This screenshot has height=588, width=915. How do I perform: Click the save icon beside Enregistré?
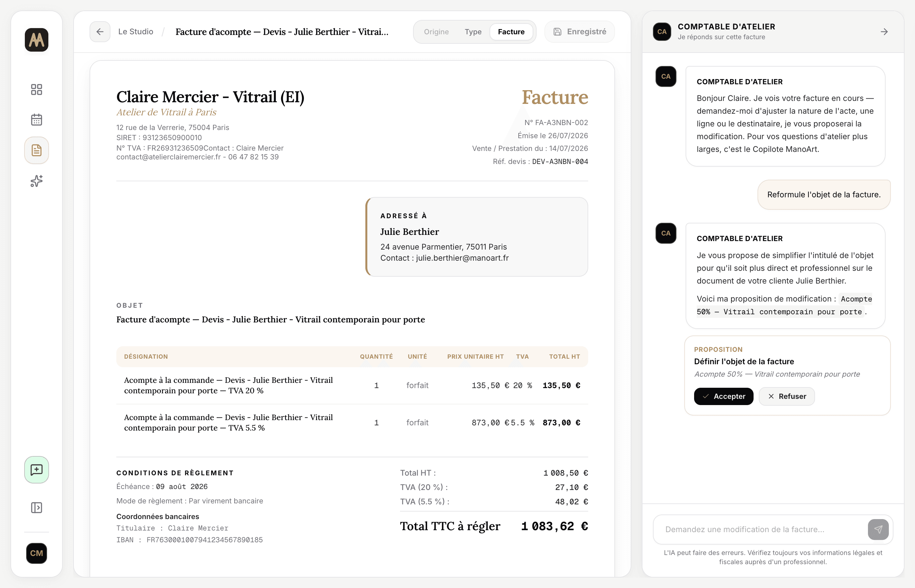pos(557,32)
